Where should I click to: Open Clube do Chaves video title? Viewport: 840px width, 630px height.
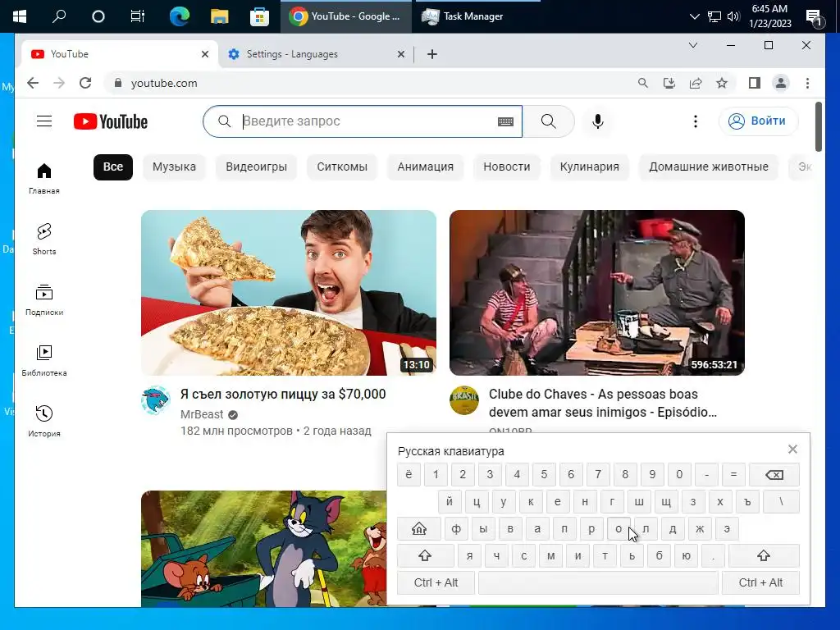coord(603,404)
